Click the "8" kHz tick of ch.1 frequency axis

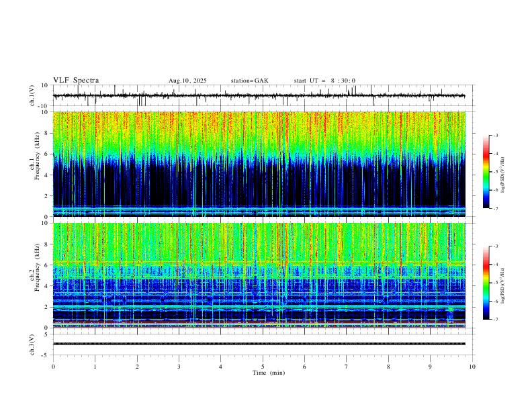pos(46,133)
